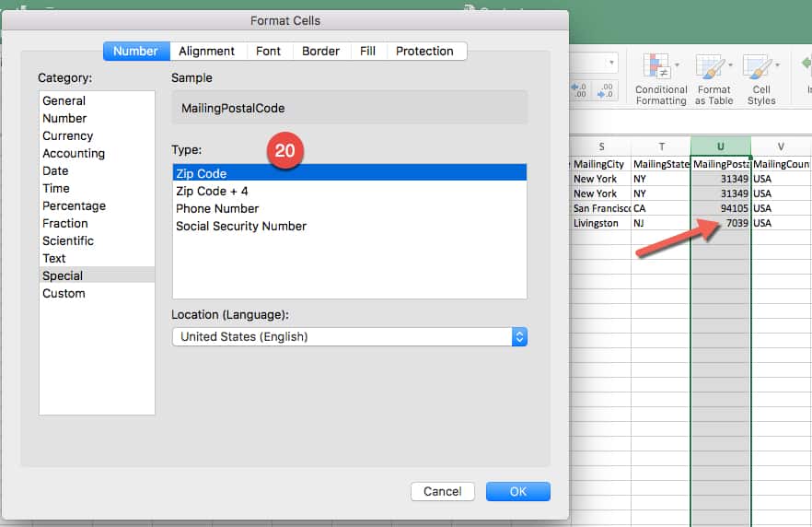Switch to the Alignment tab
This screenshot has height=527, width=812.
206,51
